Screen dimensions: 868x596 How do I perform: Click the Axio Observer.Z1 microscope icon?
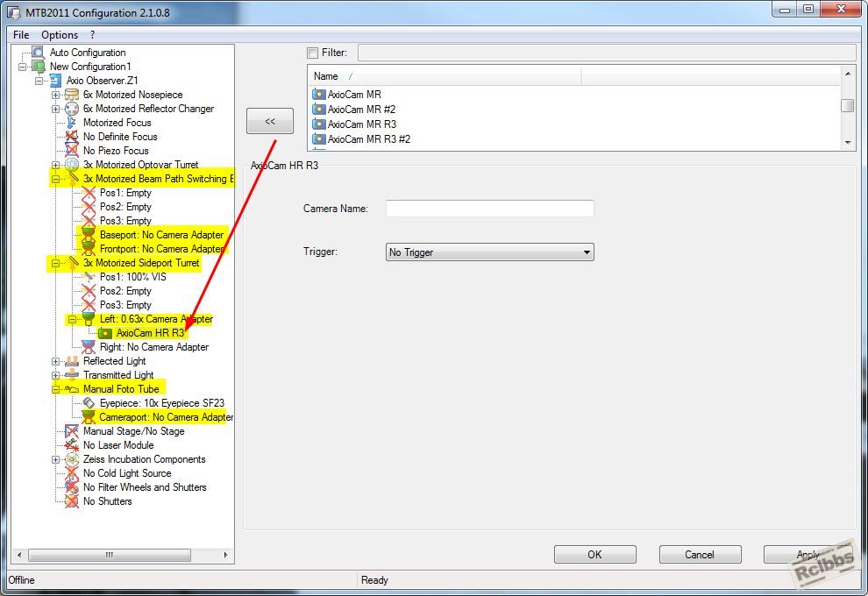[55, 81]
